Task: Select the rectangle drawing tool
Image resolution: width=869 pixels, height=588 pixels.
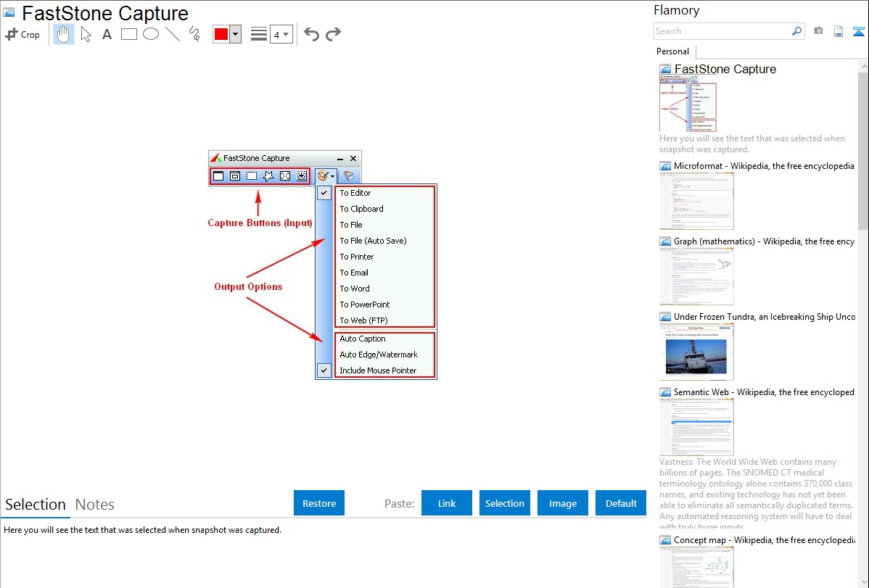Action: point(128,34)
